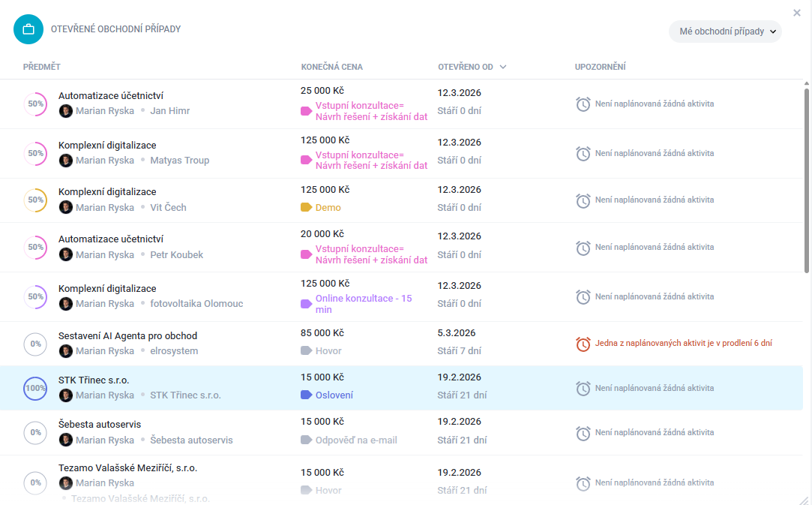Click the Upozornění column header
Screen dimensions: 812x505
pyautogui.click(x=600, y=67)
